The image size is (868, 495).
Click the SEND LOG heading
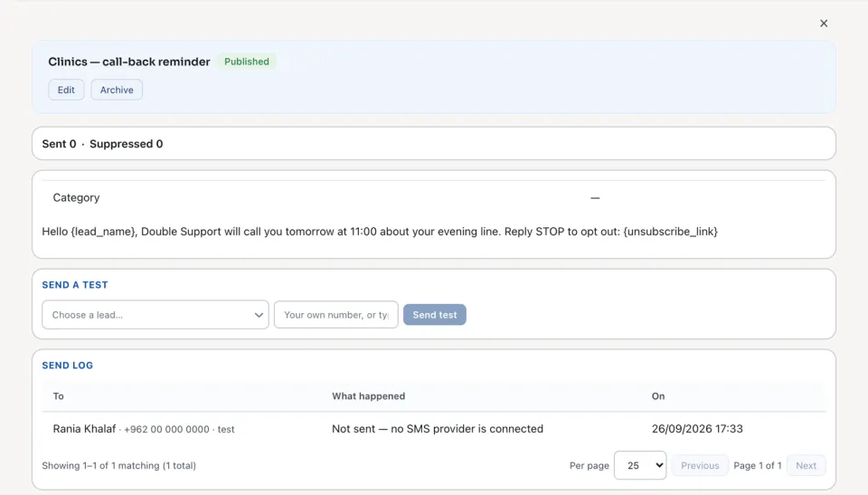68,366
